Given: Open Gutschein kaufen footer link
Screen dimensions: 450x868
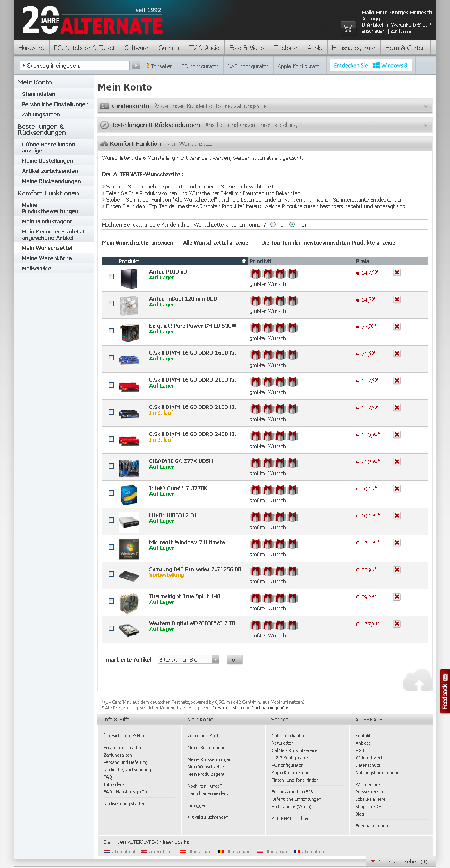Looking at the screenshot, I should pos(288,736).
